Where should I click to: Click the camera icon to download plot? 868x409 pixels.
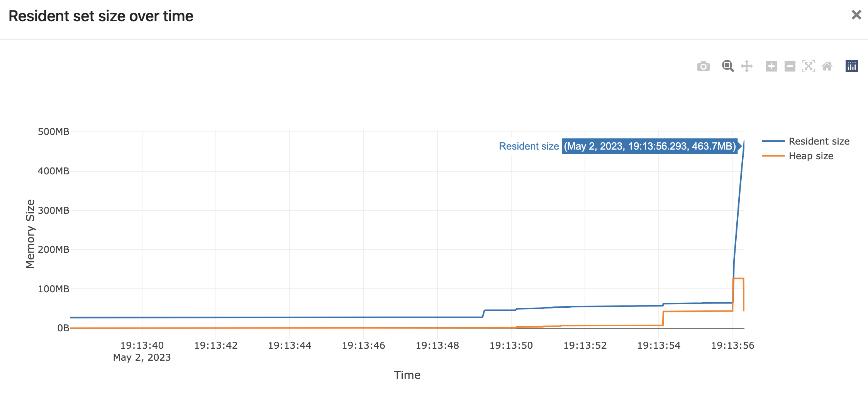703,66
